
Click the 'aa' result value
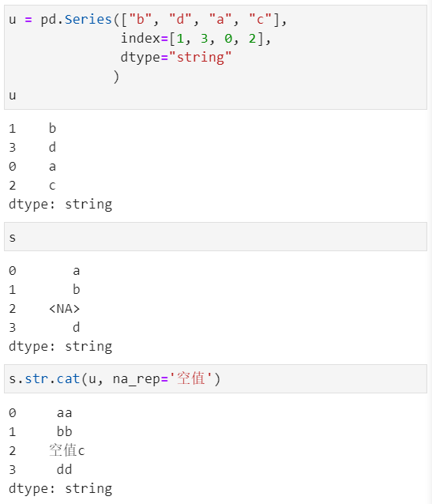[64, 413]
